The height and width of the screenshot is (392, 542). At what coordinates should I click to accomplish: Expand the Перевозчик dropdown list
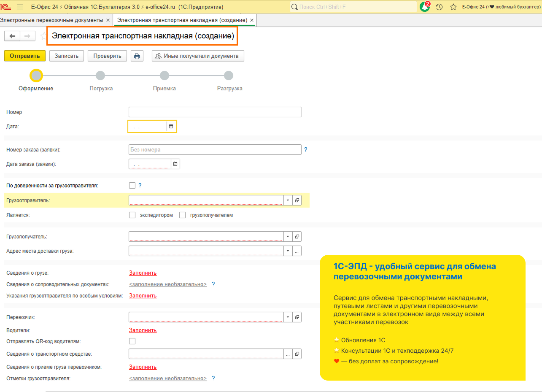288,317
